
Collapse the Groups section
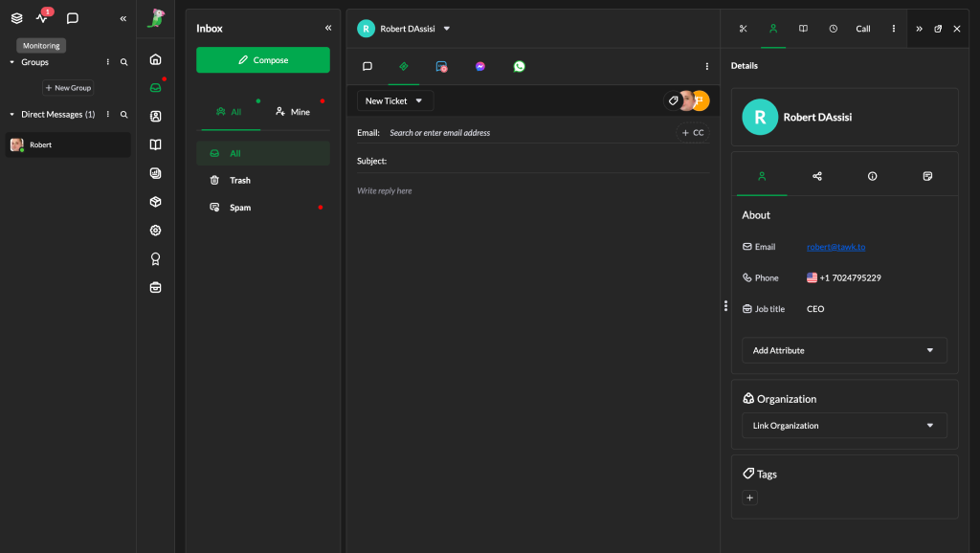click(x=12, y=62)
